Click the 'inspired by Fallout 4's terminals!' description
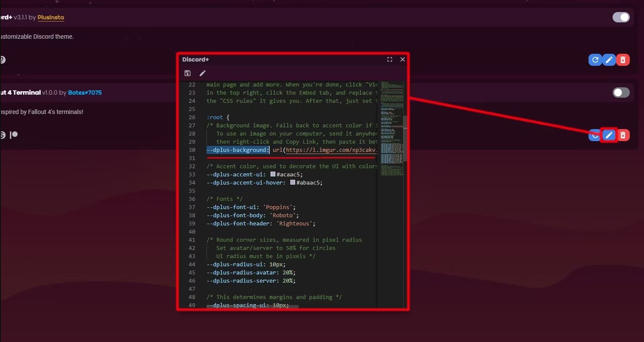Screen dimensions: 644x342 [x=42, y=112]
